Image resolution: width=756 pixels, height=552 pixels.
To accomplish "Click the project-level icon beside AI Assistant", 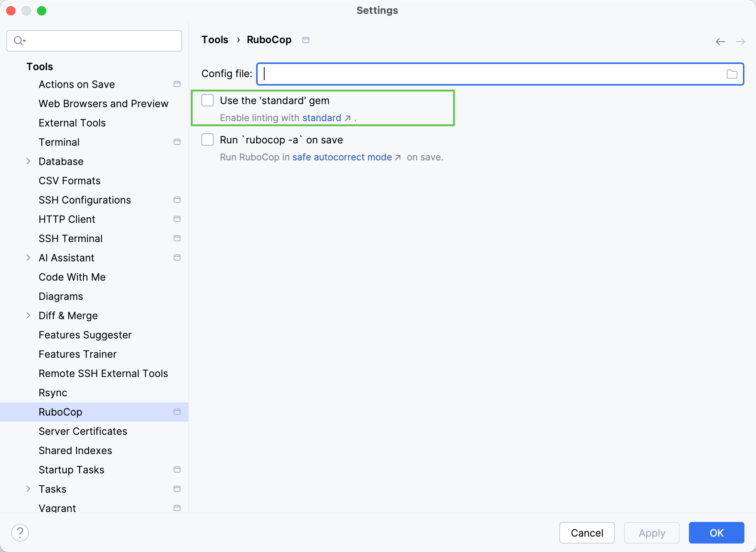I will 177,257.
